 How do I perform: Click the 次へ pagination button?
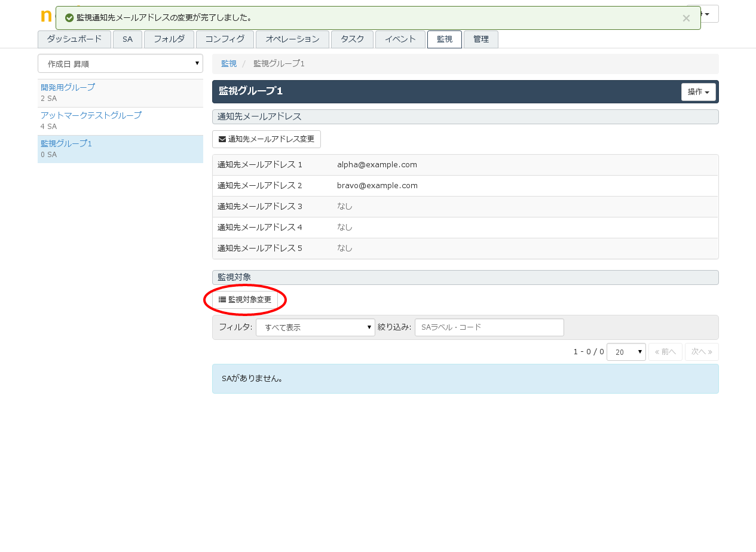(x=702, y=352)
